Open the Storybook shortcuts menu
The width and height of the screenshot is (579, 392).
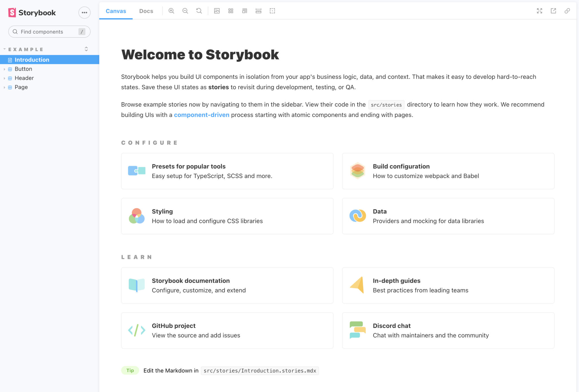coord(84,12)
